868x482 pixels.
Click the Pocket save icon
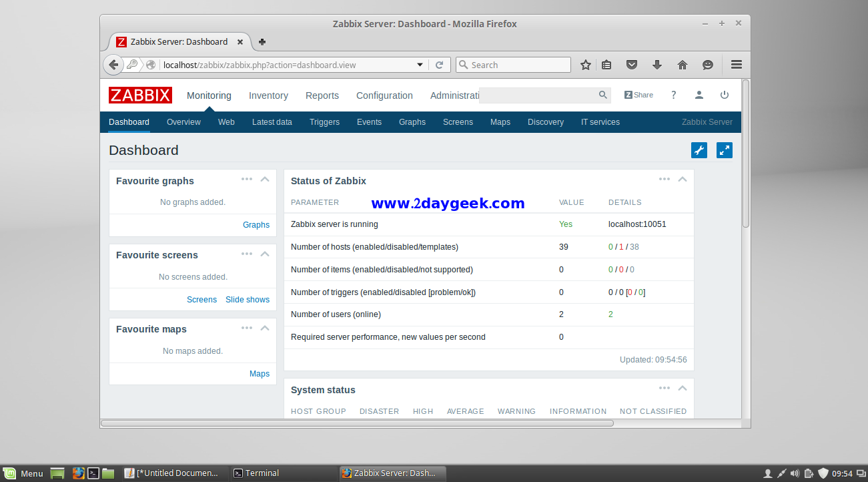pyautogui.click(x=632, y=65)
